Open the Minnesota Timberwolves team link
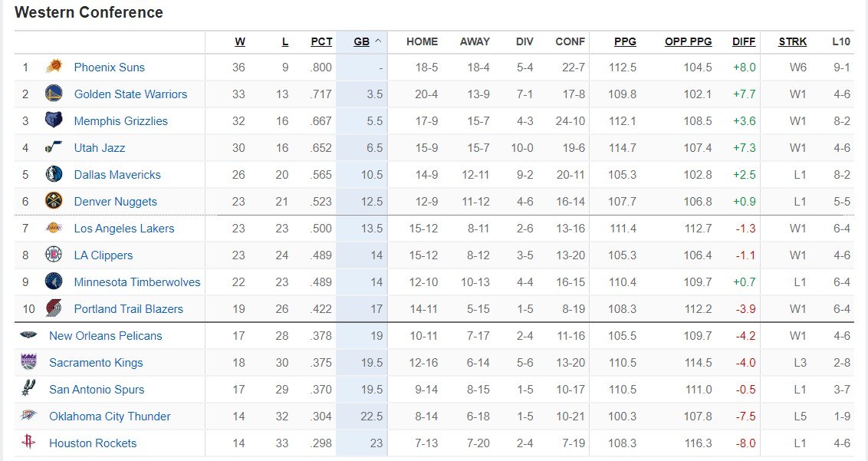 click(x=137, y=282)
